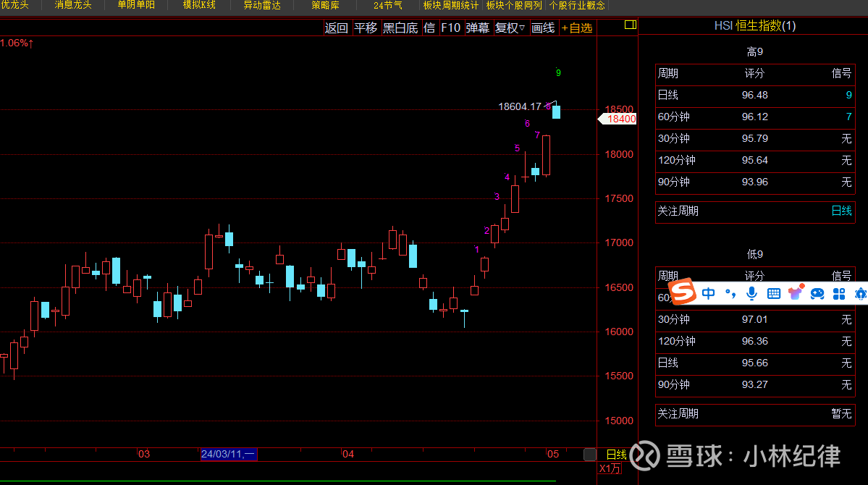Click the small dark square by 日线
Screen dimensions: 868x485
[x=590, y=455]
